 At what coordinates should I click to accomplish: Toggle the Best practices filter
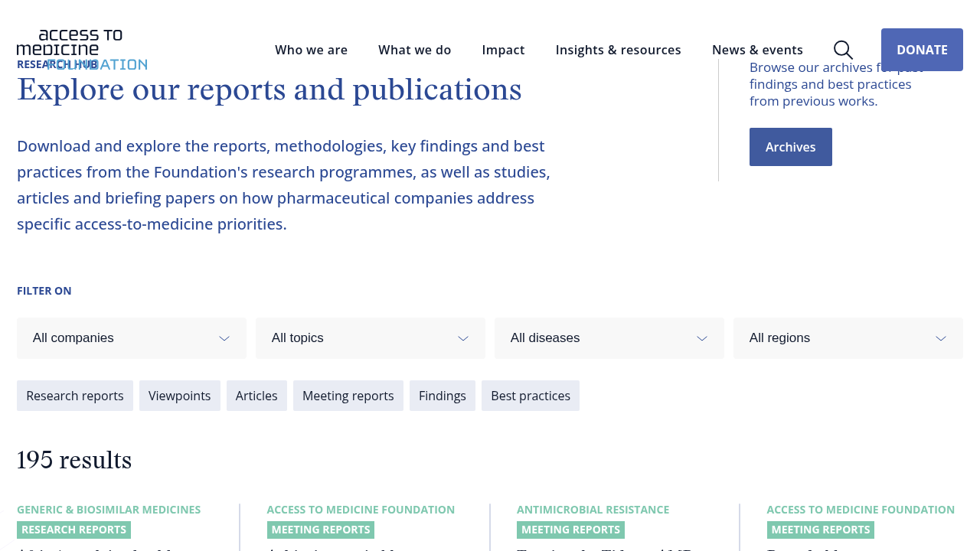click(531, 396)
